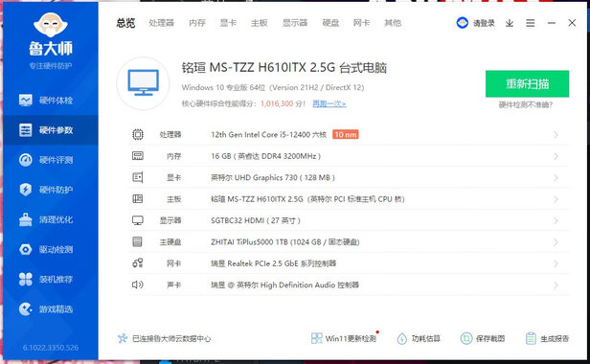
Task: Click text 16 GB DDR4 3200MHz
Action: (x=265, y=156)
